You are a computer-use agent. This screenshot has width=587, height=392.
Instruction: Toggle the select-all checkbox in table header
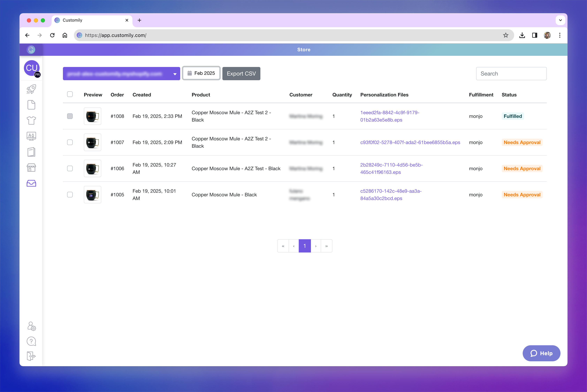[70, 94]
